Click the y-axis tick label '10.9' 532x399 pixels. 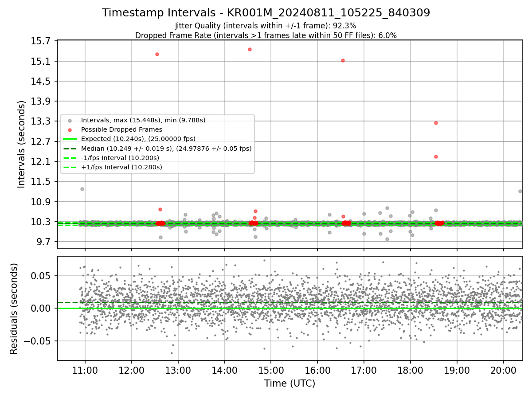point(42,202)
